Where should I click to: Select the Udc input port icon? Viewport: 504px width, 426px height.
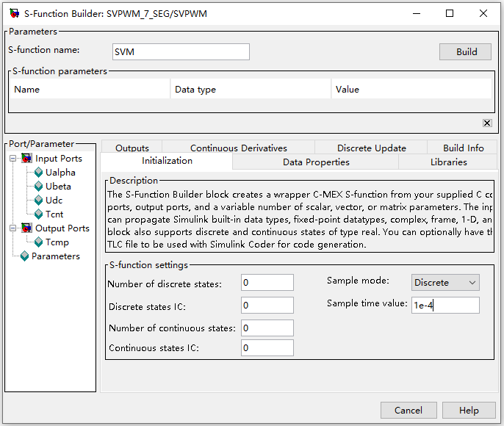[39, 201]
